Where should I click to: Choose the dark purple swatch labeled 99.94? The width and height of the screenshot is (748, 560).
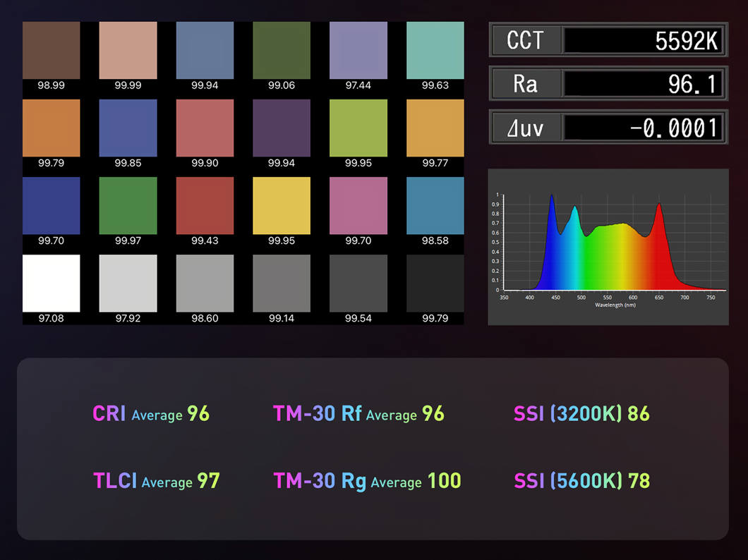[281, 128]
